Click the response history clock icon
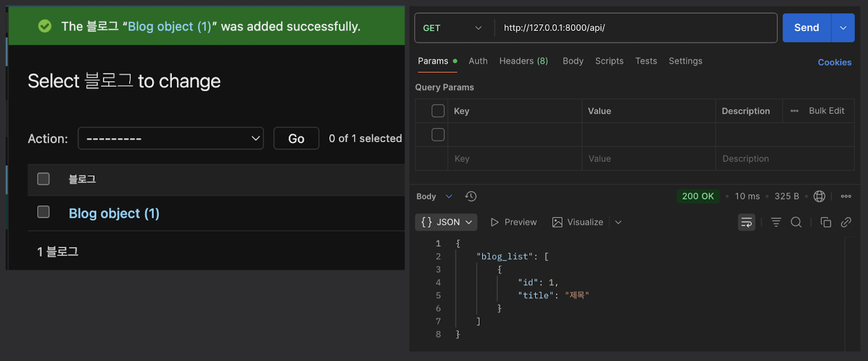Viewport: 868px width, 361px height. pos(471,196)
